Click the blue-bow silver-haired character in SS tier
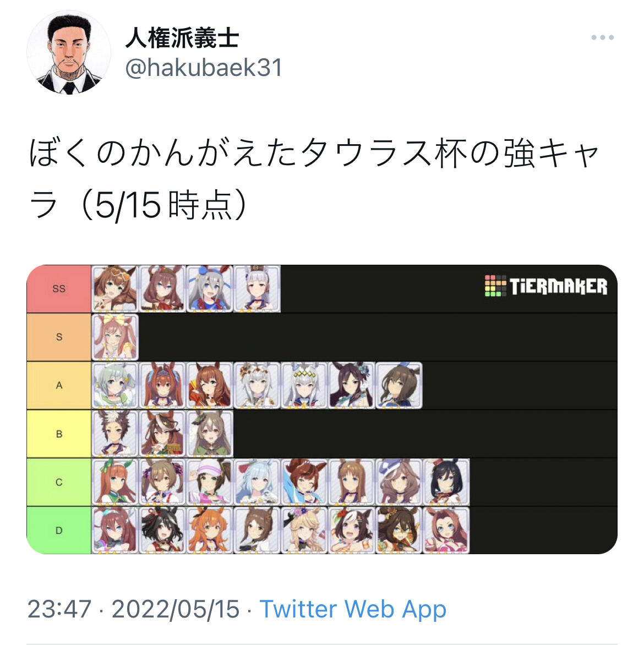The width and height of the screenshot is (644, 645). (210, 289)
